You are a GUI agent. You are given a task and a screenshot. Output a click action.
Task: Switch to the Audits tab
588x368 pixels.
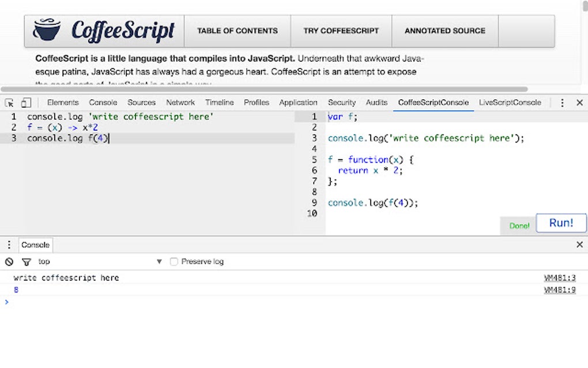coord(376,103)
